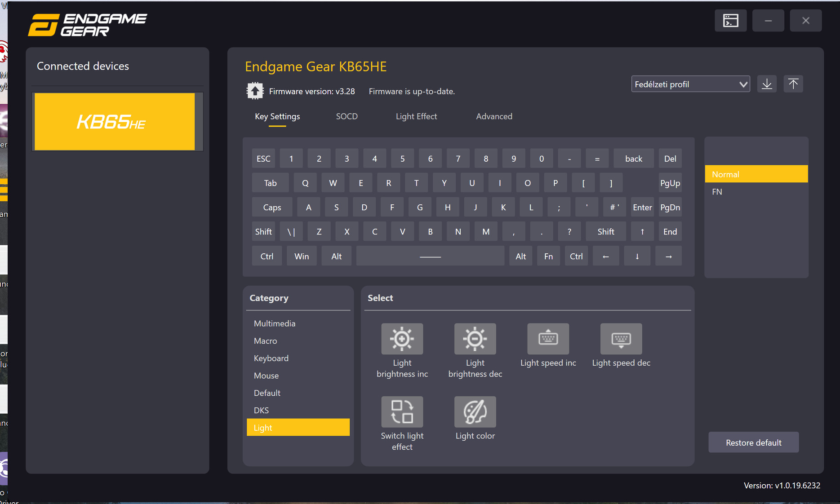Select the S key
Viewport: 840px width, 504px height.
[336, 208]
